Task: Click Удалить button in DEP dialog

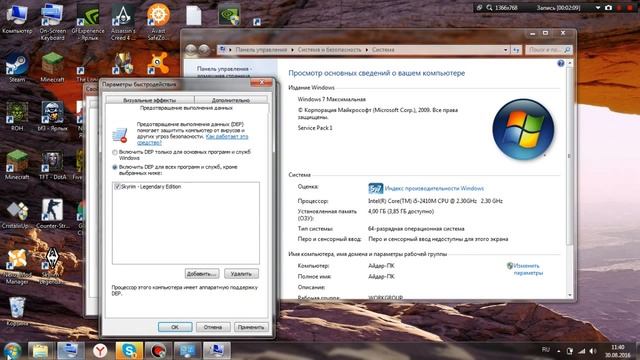Action: point(241,273)
